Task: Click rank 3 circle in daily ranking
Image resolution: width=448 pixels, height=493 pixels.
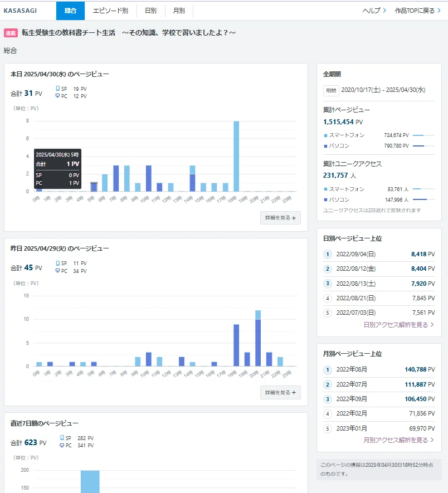Action: click(x=328, y=284)
